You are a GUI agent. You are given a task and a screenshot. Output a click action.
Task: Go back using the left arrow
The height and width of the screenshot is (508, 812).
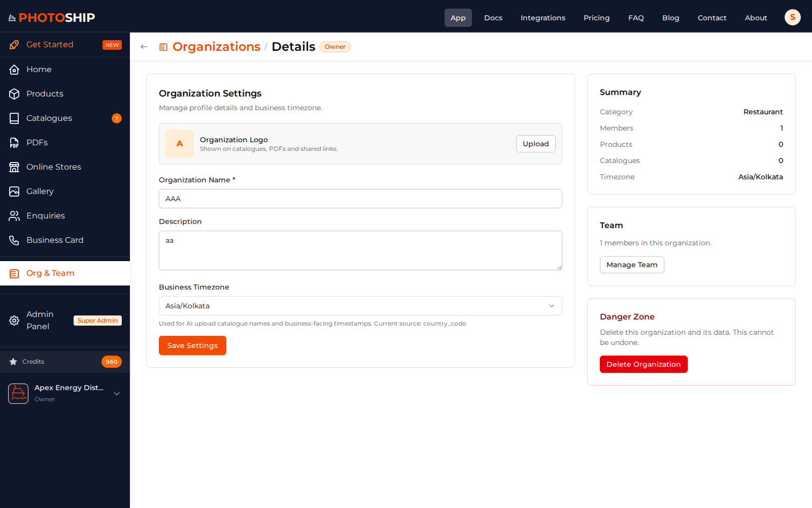[144, 47]
